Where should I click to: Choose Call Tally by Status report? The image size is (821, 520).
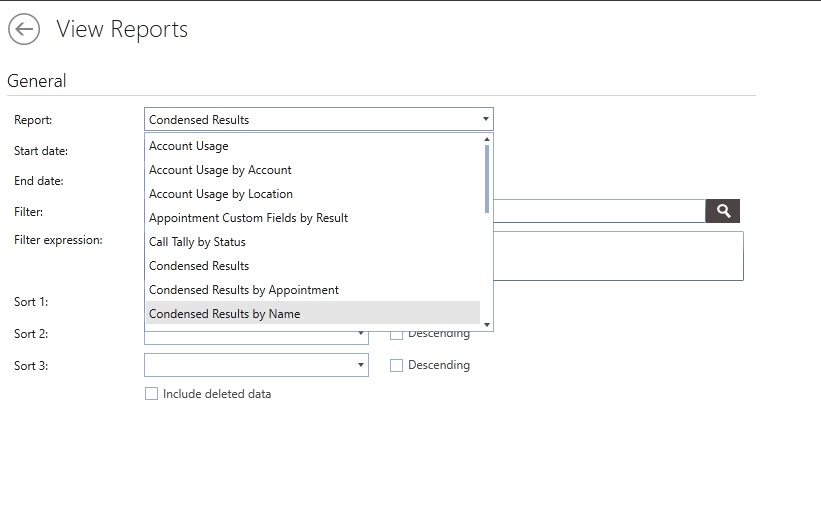pyautogui.click(x=313, y=242)
